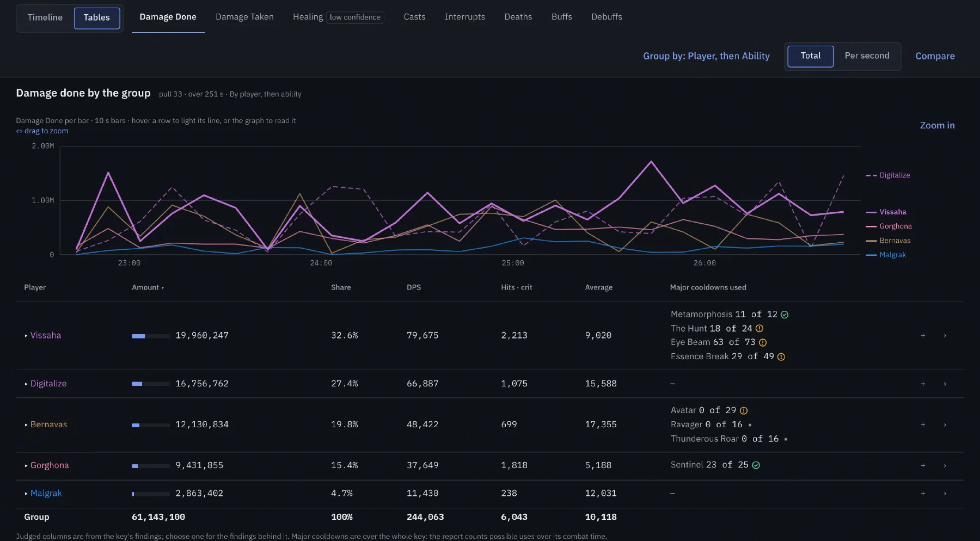
Task: Switch to the Deaths tab
Action: pyautogui.click(x=518, y=17)
